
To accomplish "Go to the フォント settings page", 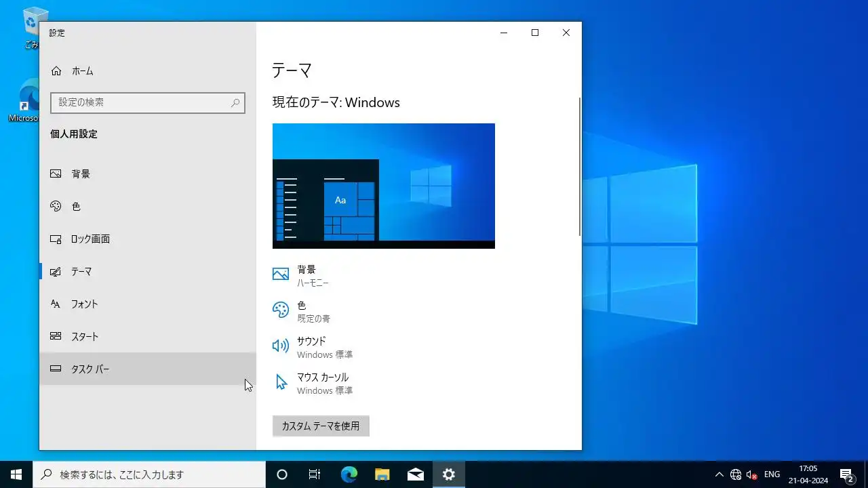I will (148, 304).
